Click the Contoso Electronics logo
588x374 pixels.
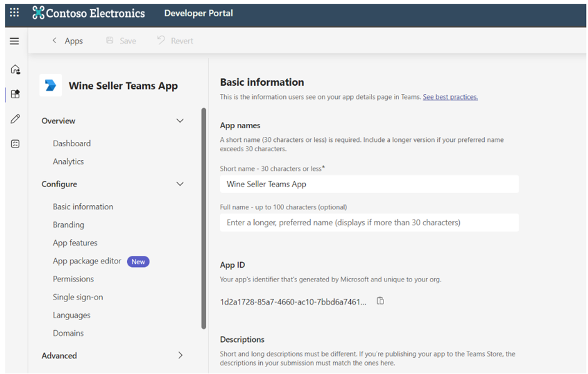pos(88,13)
